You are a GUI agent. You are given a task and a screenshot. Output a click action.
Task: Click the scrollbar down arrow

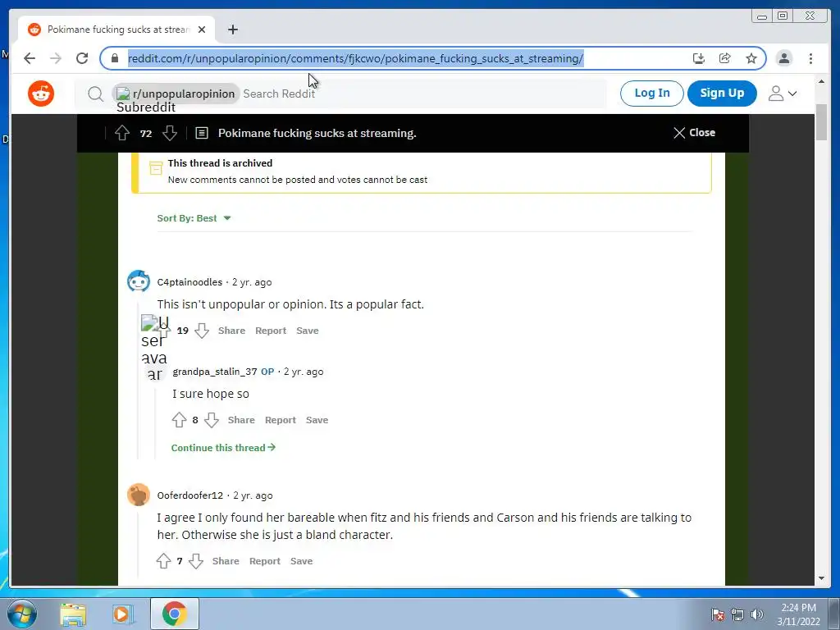point(821,578)
